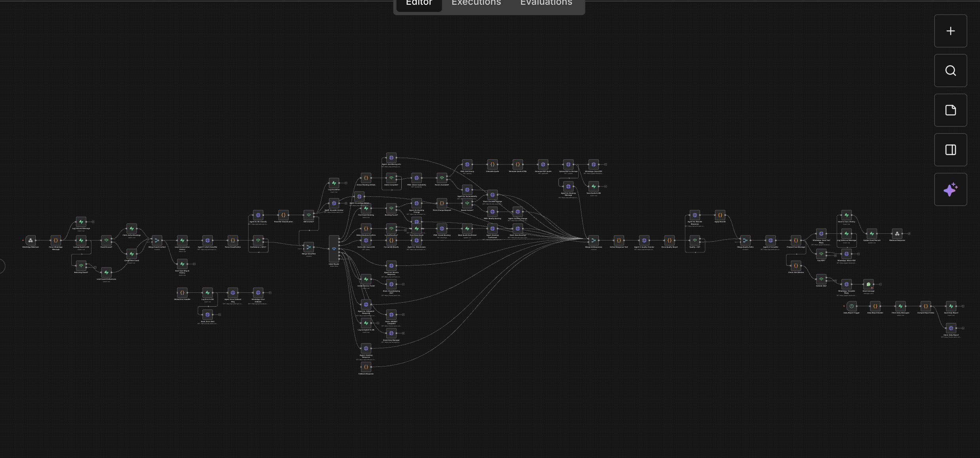980x458 pixels.
Task: Click plus connector after Slack: Daily Report
Action: (963, 328)
